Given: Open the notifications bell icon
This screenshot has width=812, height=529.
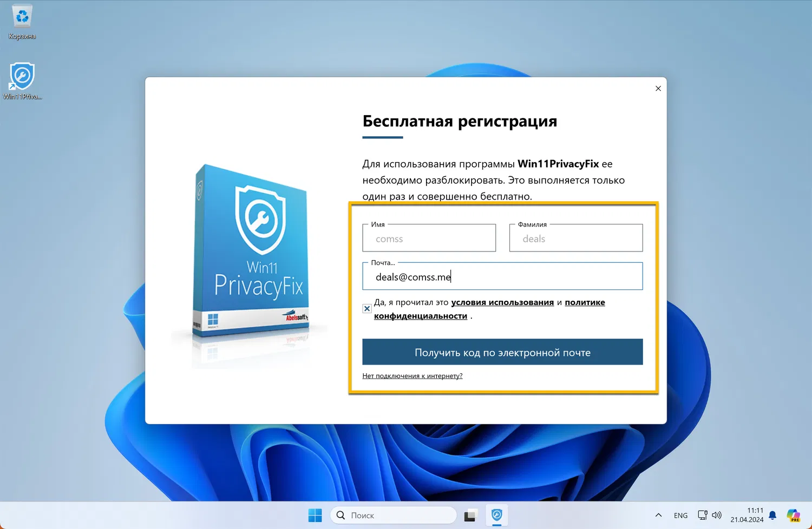Looking at the screenshot, I should tap(772, 515).
